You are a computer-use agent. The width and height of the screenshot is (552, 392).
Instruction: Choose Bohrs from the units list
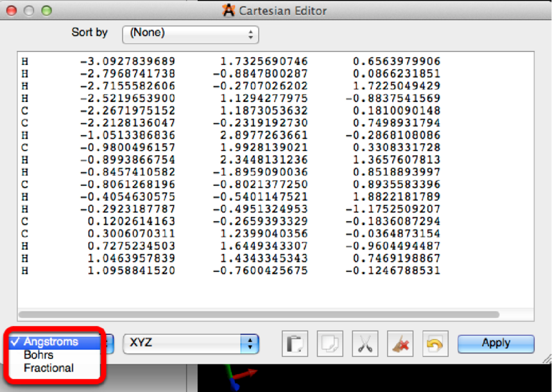39,355
